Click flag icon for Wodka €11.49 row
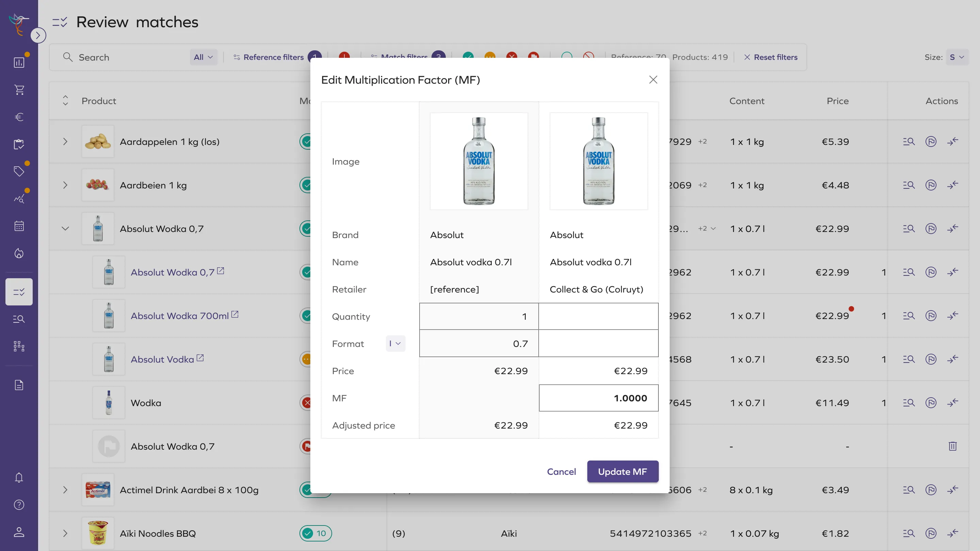 click(931, 402)
